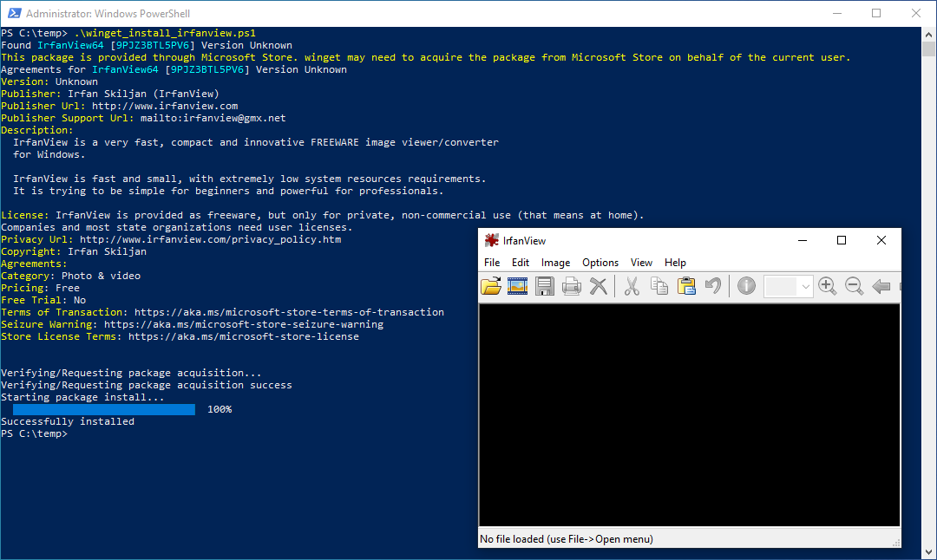Expand the zoom level dropdown in IrfanView
Image resolution: width=937 pixels, height=560 pixels.
point(805,287)
